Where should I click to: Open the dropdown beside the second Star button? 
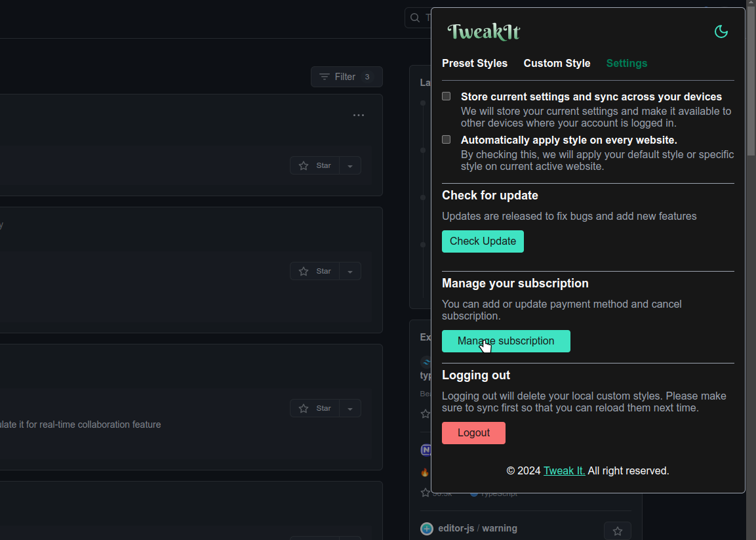350,272
